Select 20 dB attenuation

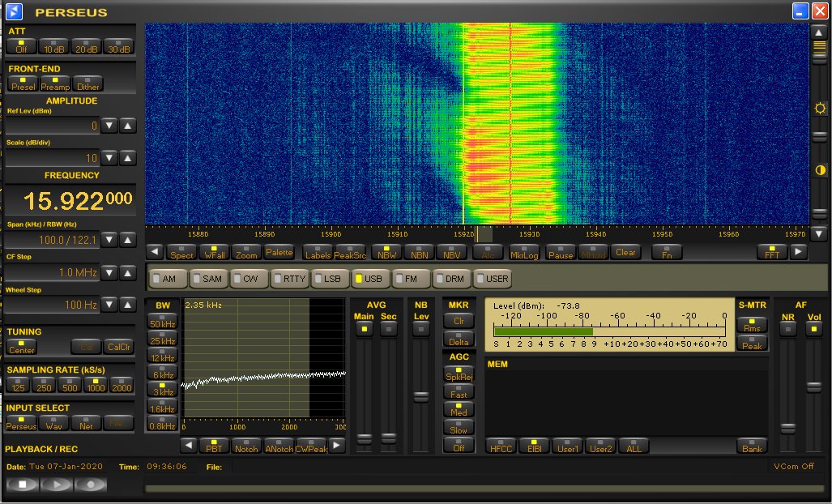point(87,46)
